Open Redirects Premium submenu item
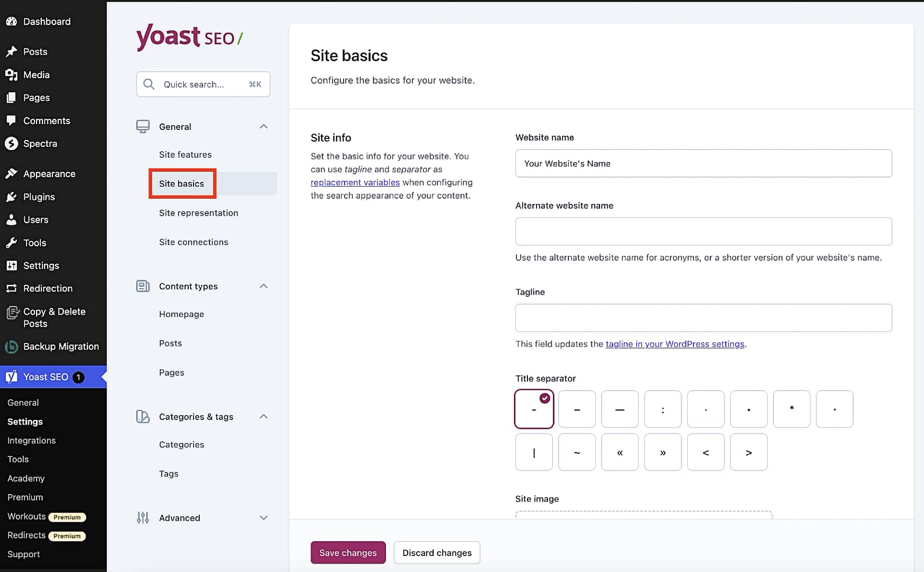The width and height of the screenshot is (924, 572). [x=47, y=535]
